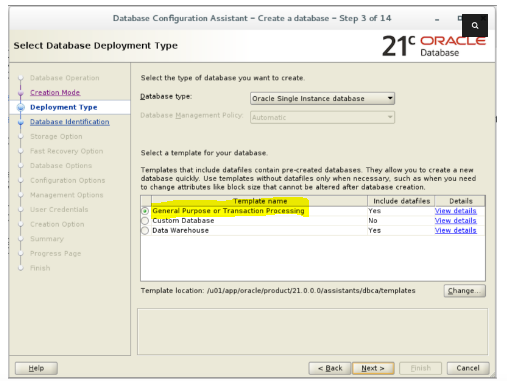Click the Details column header

tap(460, 201)
